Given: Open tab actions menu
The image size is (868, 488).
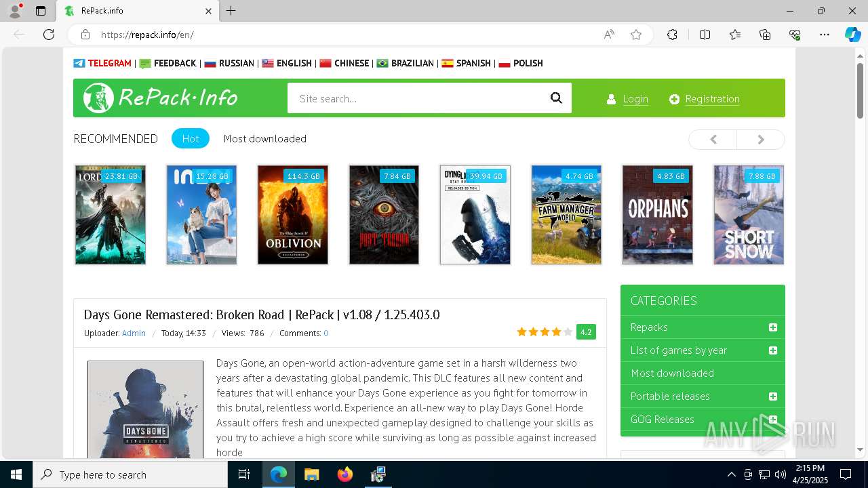Looking at the screenshot, I should coord(41,11).
